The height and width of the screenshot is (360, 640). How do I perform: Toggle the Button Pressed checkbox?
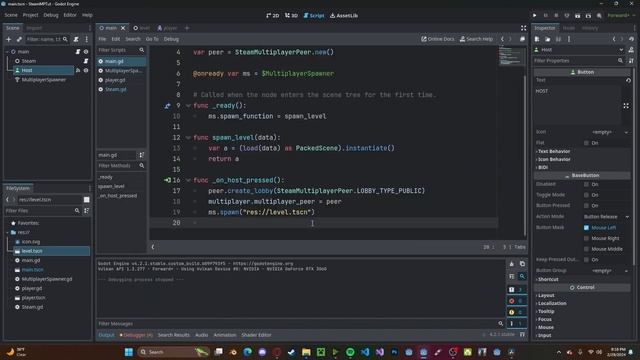click(587, 206)
